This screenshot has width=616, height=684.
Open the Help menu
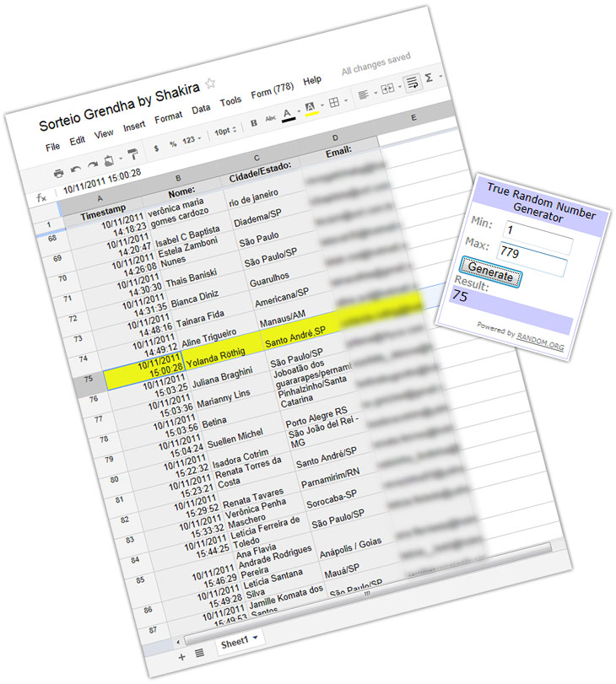point(312,81)
